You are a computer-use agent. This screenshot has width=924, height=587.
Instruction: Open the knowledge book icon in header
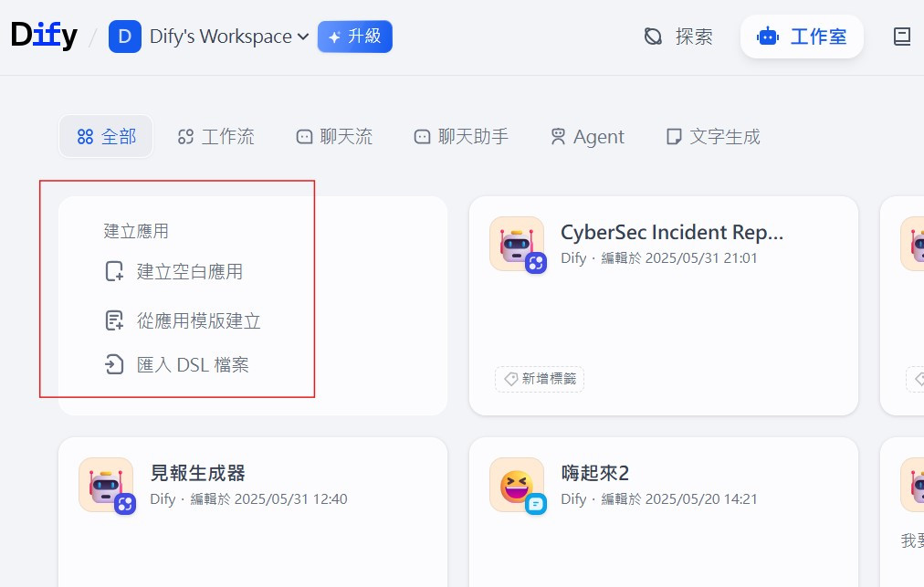click(901, 37)
